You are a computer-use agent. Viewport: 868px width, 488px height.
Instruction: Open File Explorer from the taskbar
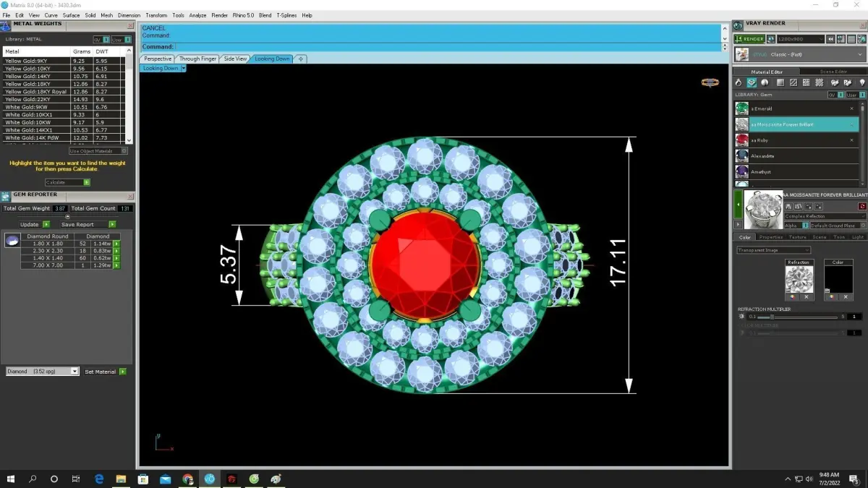pyautogui.click(x=121, y=479)
